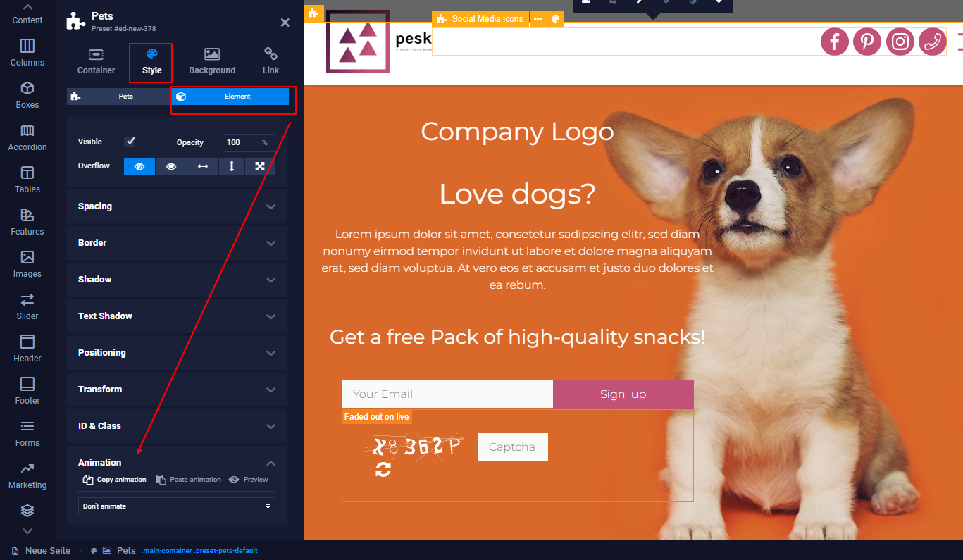
Task: Select the overflow hidden option
Action: click(x=139, y=166)
